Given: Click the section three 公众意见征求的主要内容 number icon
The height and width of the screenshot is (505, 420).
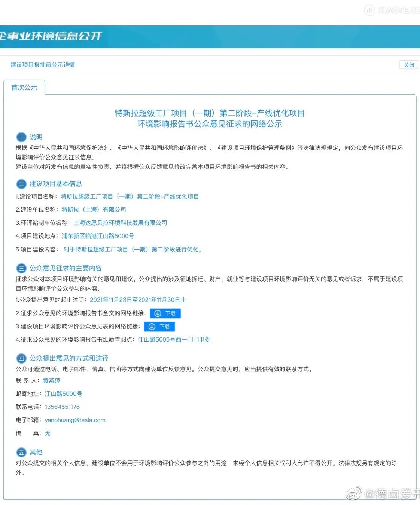Looking at the screenshot, I should [21, 268].
